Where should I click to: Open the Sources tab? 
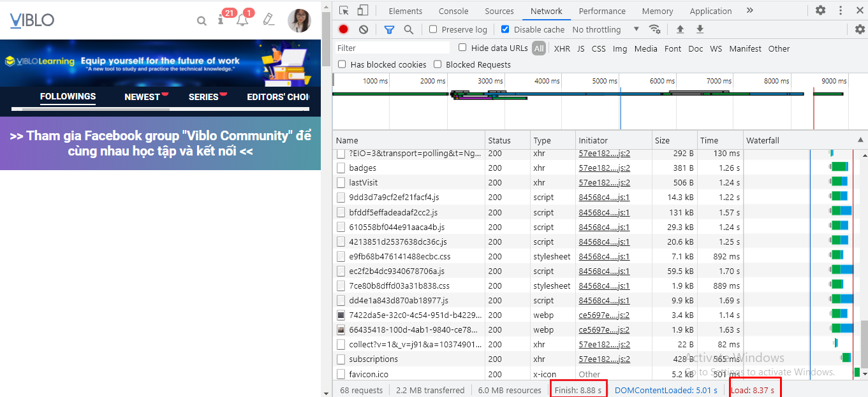coord(499,11)
